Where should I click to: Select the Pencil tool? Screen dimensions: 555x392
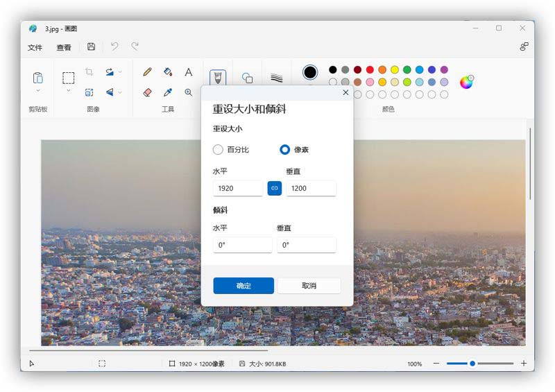tap(147, 71)
